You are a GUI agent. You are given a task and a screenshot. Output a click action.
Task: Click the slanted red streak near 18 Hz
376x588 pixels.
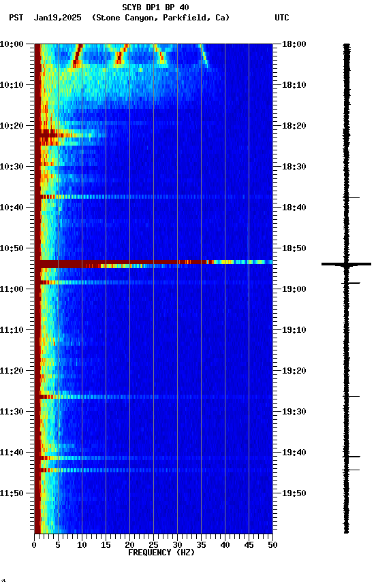tap(121, 54)
